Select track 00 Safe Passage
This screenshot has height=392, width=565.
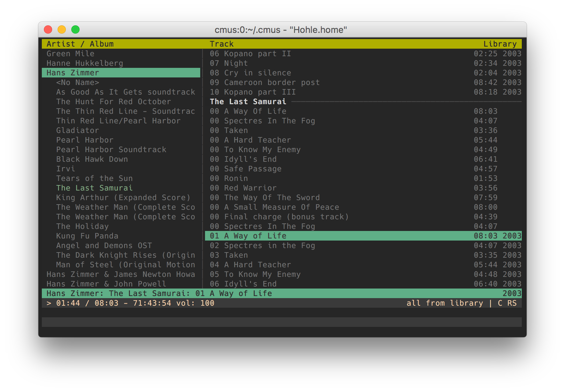pos(363,169)
